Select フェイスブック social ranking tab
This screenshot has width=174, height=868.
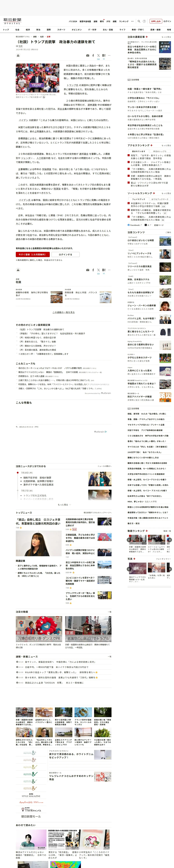(138, 199)
